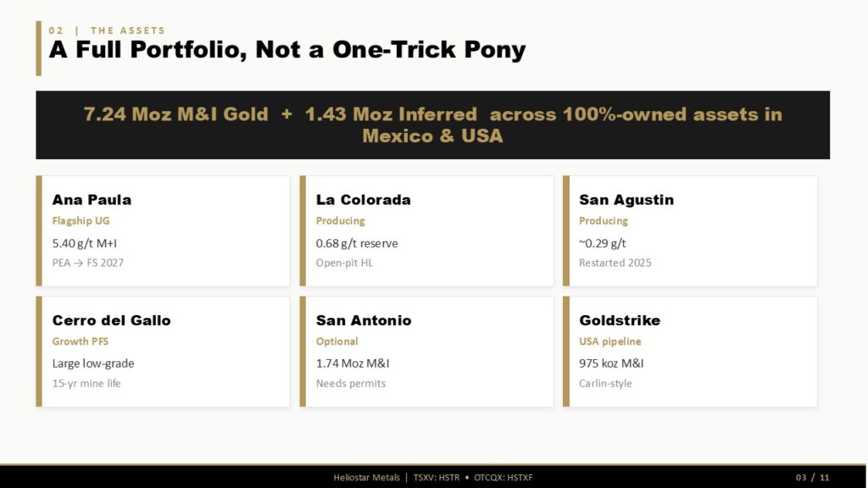Click the 5.40 g/t M+I text
868x488 pixels.
coord(84,243)
